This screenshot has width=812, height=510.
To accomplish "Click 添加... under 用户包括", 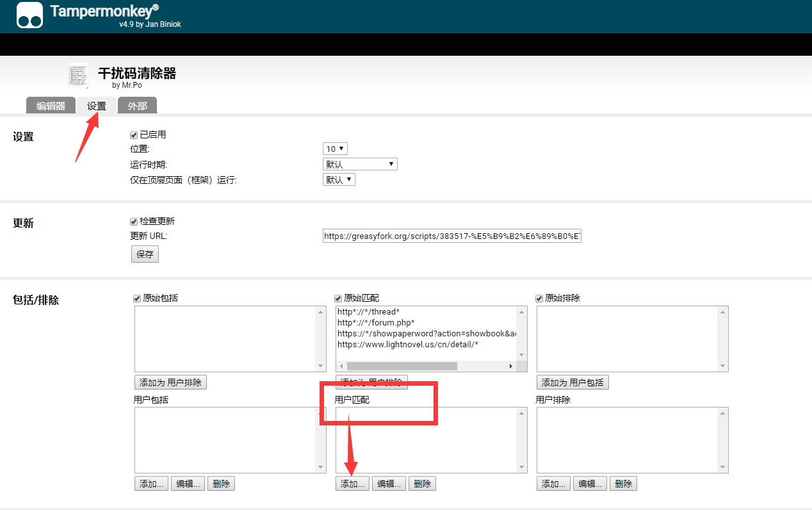I will pos(151,484).
